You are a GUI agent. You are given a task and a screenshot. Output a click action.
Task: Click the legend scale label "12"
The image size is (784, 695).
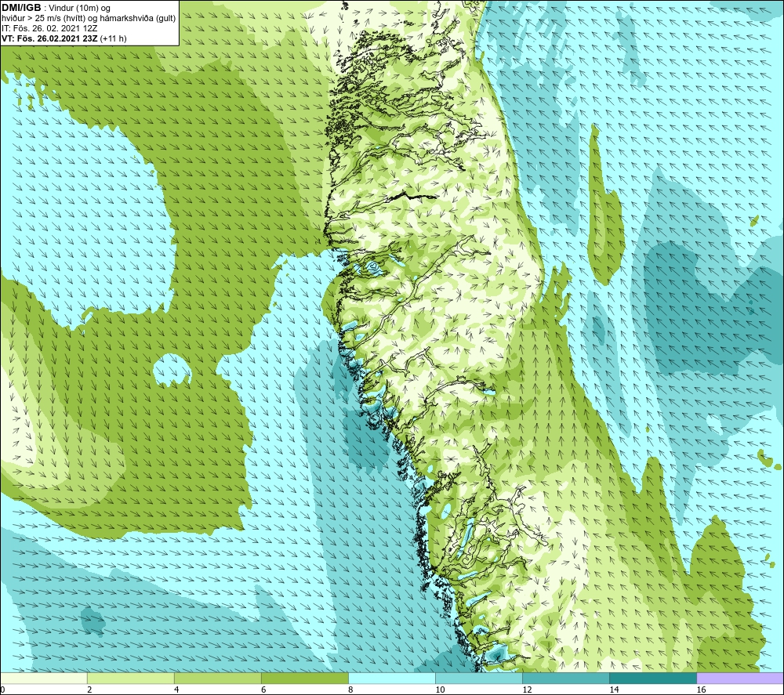coord(527,690)
